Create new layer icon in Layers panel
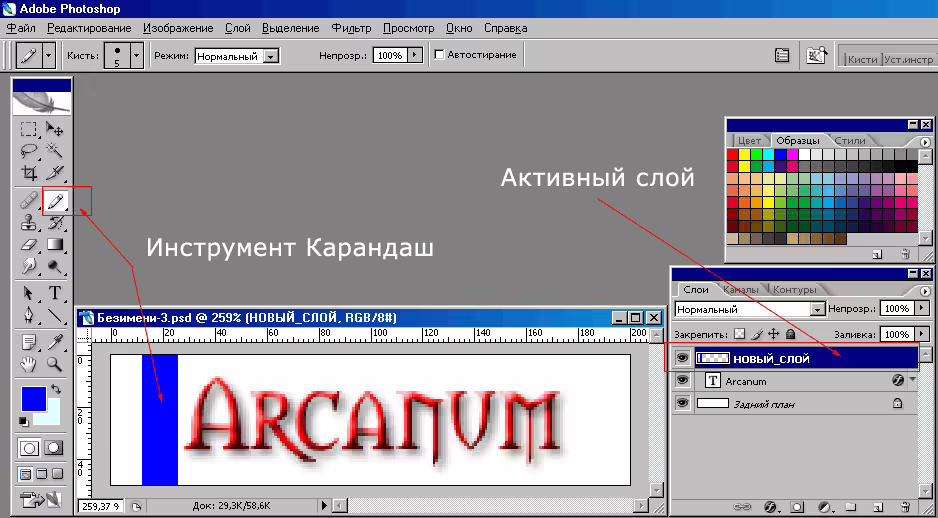 click(x=878, y=507)
